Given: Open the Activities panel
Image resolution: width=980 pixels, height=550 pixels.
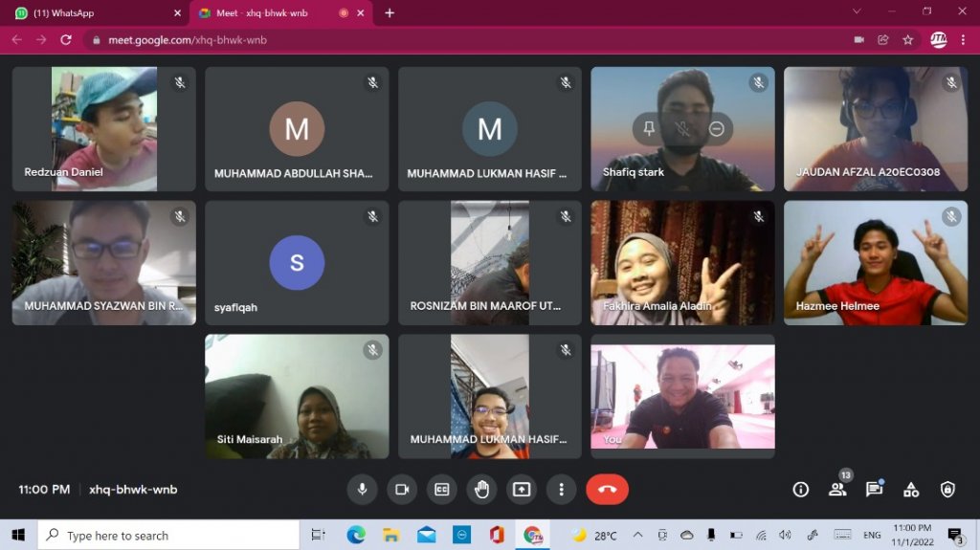Looking at the screenshot, I should click(x=911, y=489).
